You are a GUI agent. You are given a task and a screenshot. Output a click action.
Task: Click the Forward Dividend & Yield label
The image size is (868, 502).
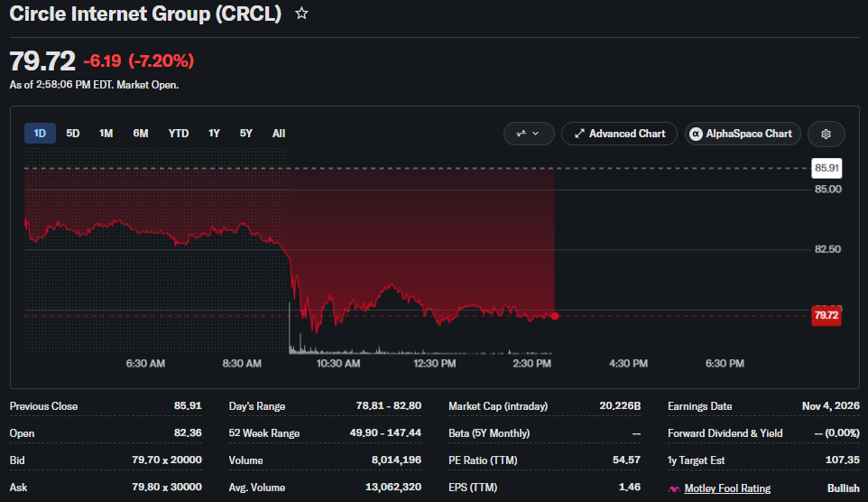pyautogui.click(x=725, y=433)
